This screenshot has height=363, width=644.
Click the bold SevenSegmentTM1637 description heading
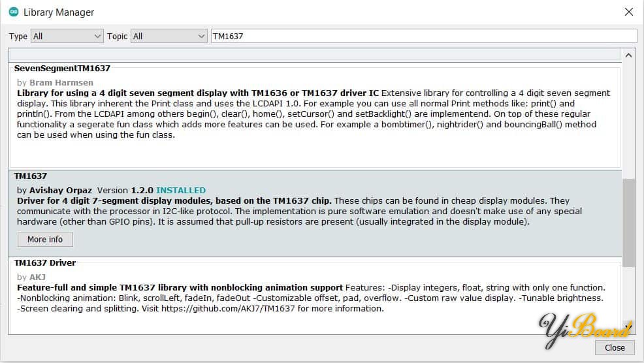197,93
